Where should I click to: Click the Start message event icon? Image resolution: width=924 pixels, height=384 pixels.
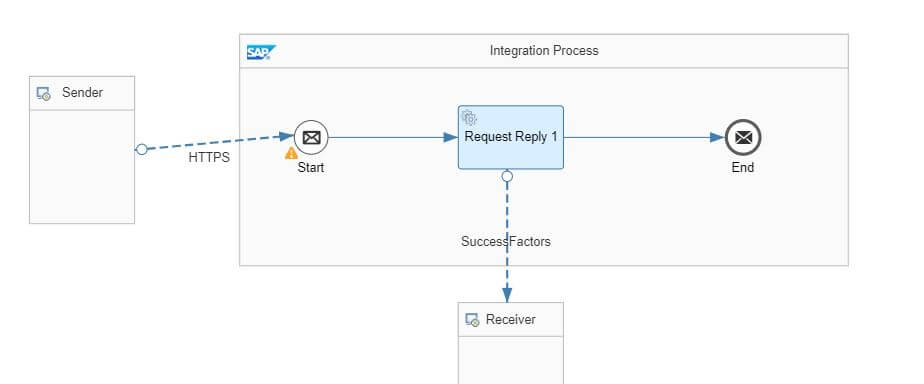click(311, 138)
